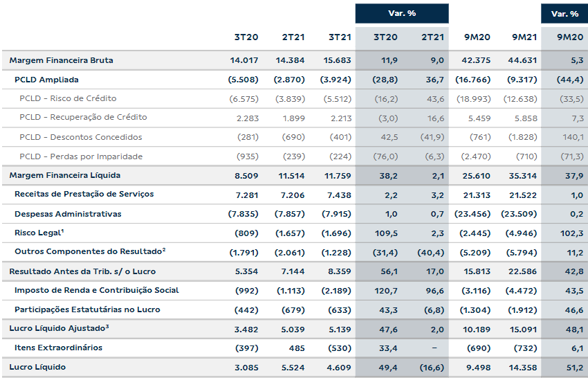Select Imposto de Renda e Contribuição Social
The width and height of the screenshot is (588, 378).
[x=96, y=290]
